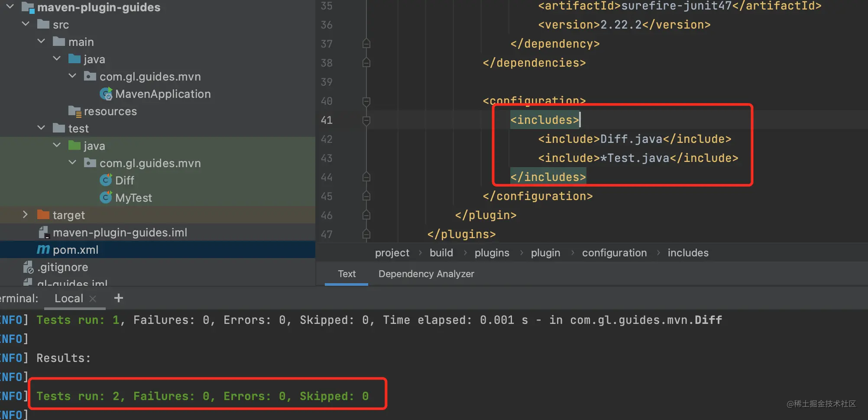Click the maven-plugin-guides.iml file icon
The width and height of the screenshot is (868, 420).
pyautogui.click(x=44, y=233)
